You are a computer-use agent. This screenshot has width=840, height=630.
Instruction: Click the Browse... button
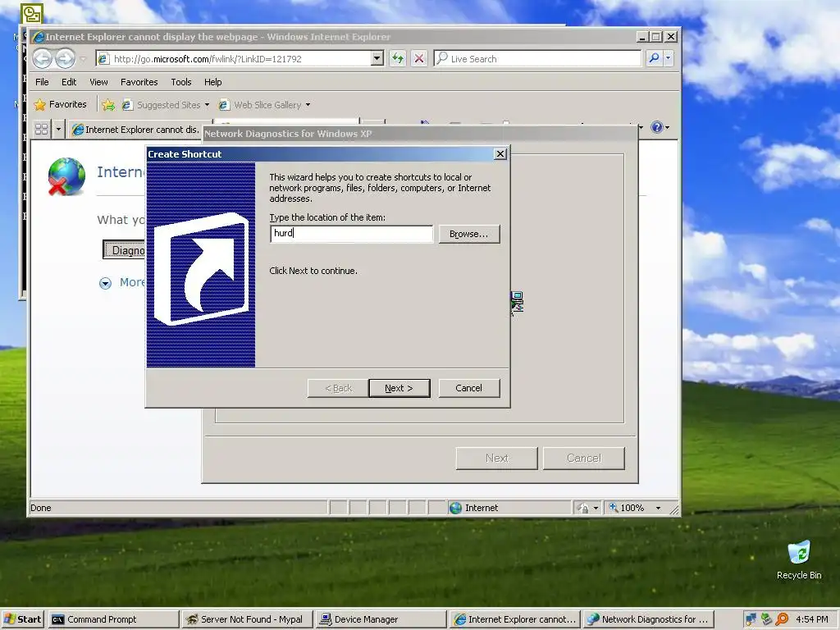click(x=468, y=234)
